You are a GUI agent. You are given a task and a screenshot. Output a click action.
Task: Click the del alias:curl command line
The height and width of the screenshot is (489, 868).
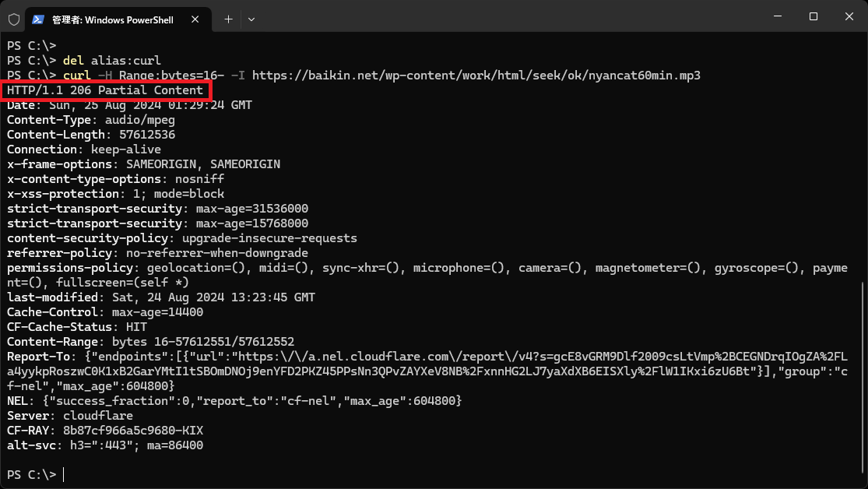point(111,61)
